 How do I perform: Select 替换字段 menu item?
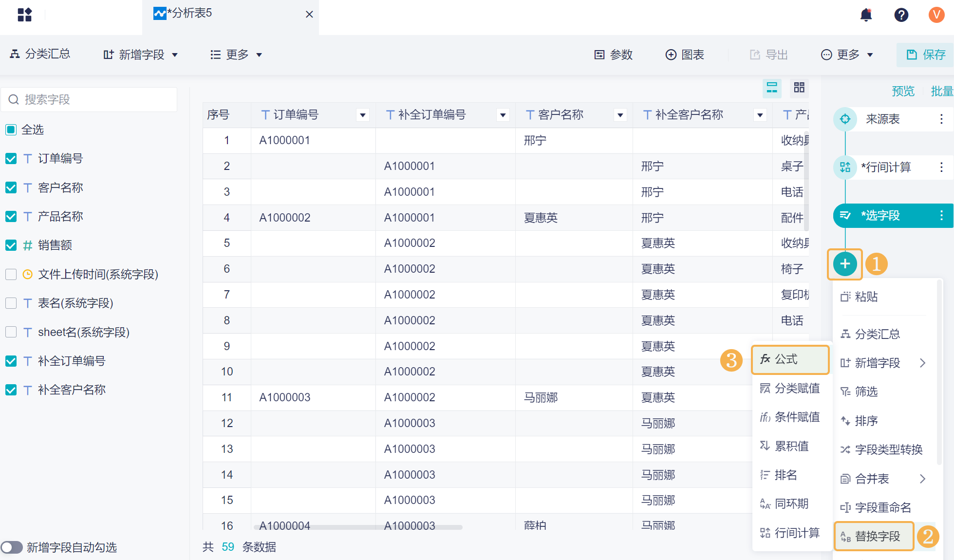pyautogui.click(x=874, y=536)
